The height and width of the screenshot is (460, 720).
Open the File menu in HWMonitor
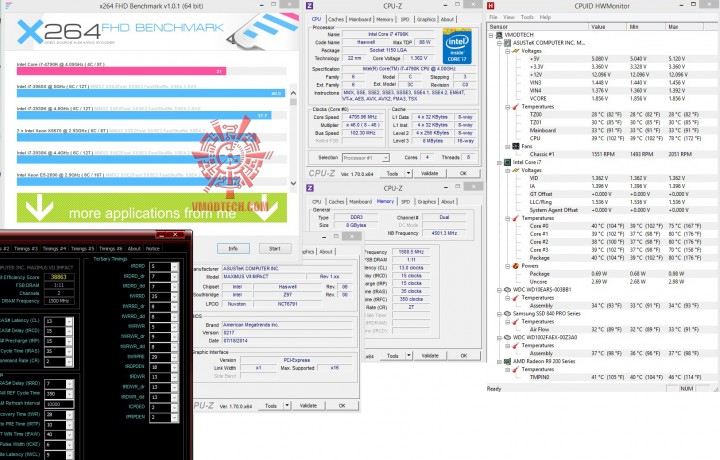coord(493,17)
